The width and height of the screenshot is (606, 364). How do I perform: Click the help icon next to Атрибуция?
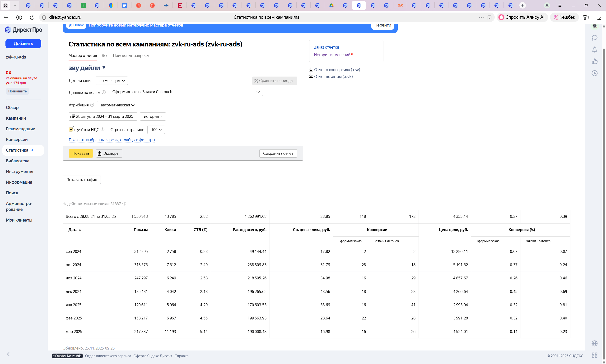[92, 105]
